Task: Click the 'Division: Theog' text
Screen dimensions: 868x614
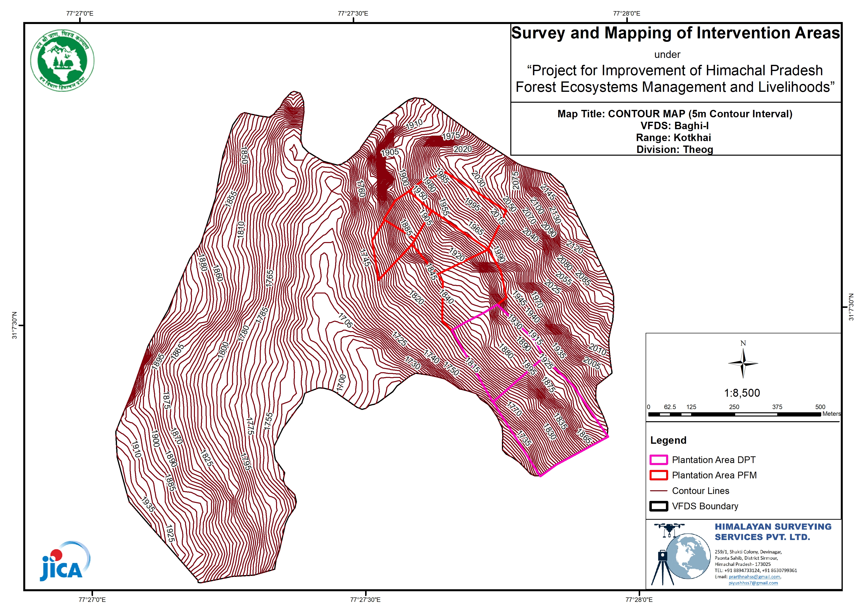Action: (675, 149)
